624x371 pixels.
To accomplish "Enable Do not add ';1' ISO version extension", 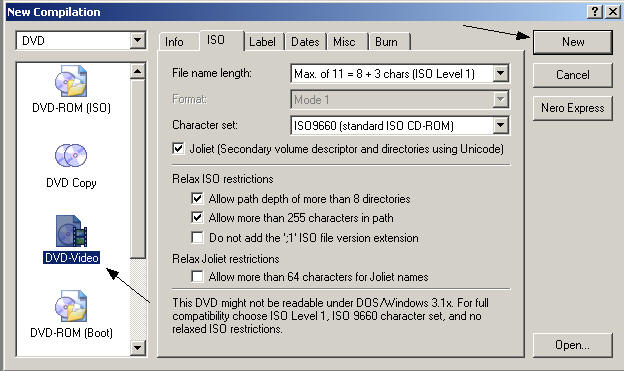I will (x=197, y=237).
